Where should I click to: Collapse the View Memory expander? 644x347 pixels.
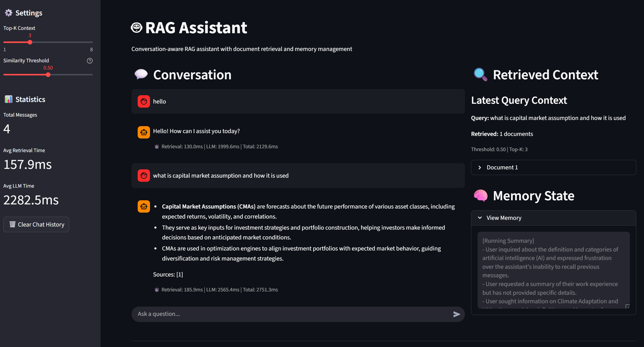(504, 218)
